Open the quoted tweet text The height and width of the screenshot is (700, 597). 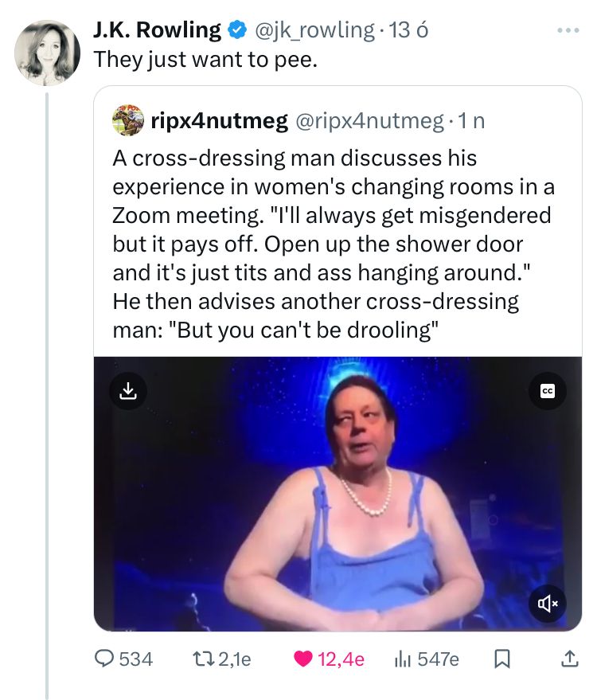(x=333, y=244)
